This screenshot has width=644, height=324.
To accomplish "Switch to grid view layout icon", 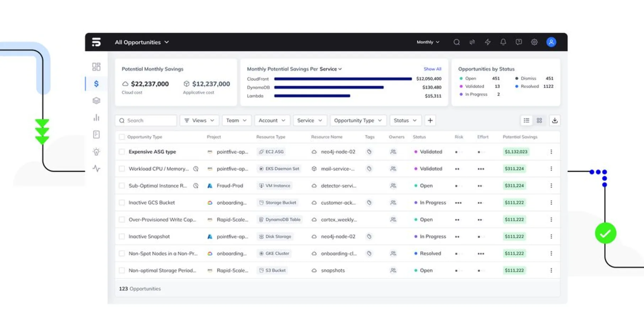I will pyautogui.click(x=539, y=120).
